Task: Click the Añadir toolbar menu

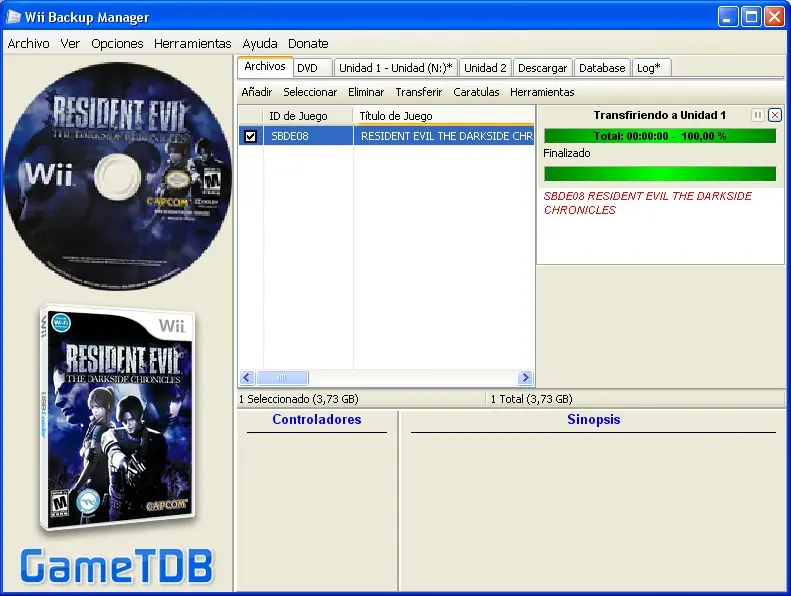Action: [257, 92]
